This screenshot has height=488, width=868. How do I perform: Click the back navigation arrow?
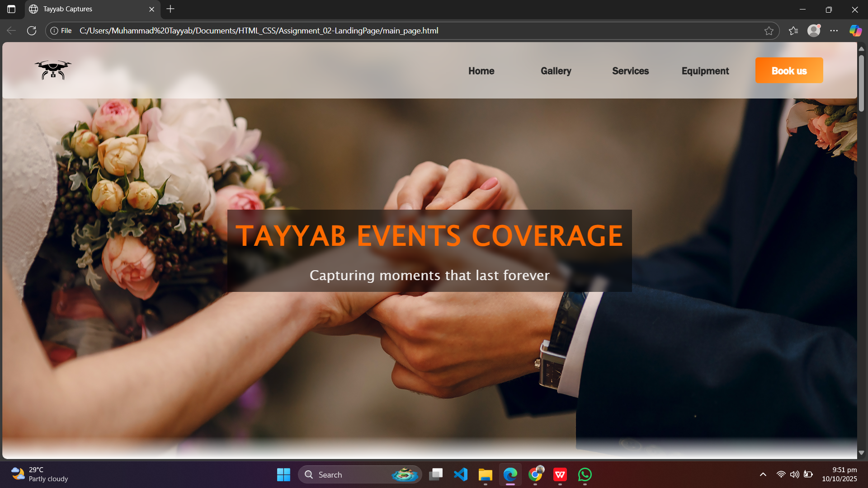(x=11, y=30)
